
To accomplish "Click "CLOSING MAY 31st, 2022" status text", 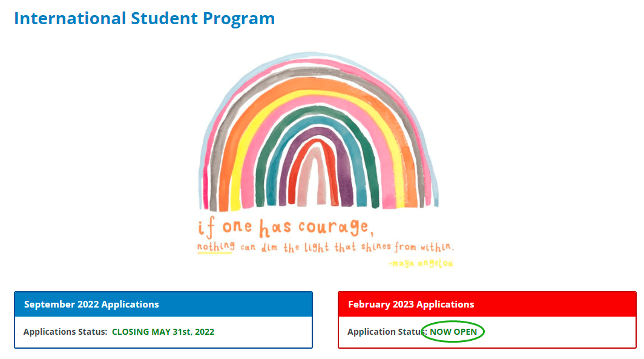I will point(163,332).
